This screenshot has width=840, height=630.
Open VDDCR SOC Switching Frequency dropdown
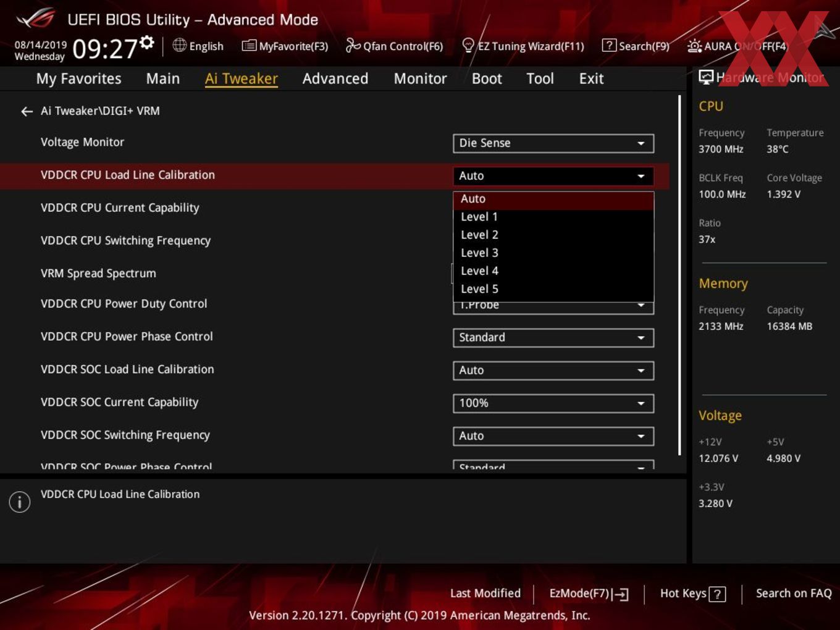coord(553,436)
